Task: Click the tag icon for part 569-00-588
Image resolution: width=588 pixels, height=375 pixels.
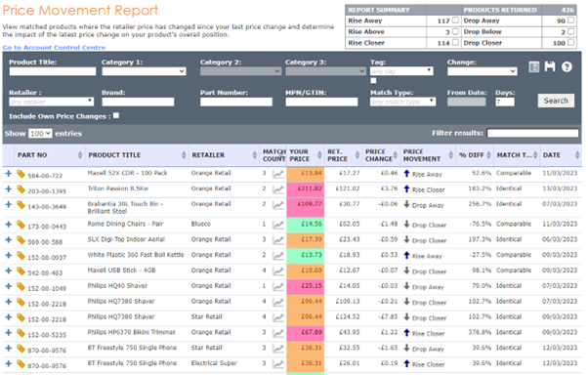Action: (x=21, y=240)
